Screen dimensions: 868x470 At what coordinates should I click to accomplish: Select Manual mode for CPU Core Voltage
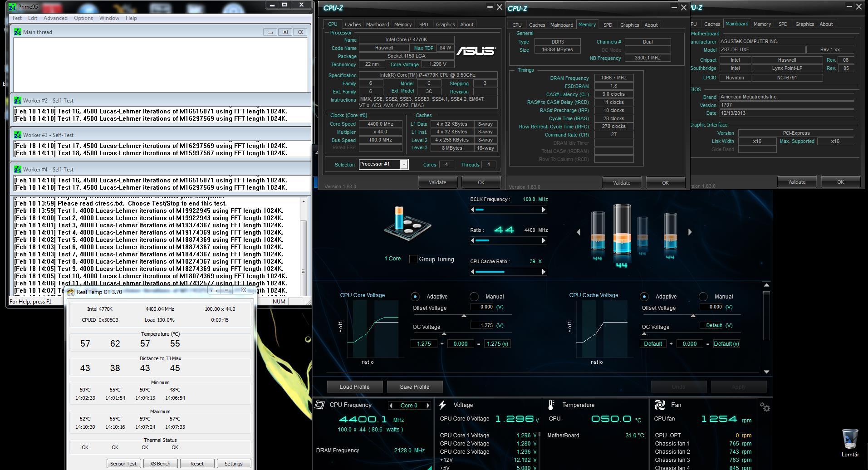474,296
